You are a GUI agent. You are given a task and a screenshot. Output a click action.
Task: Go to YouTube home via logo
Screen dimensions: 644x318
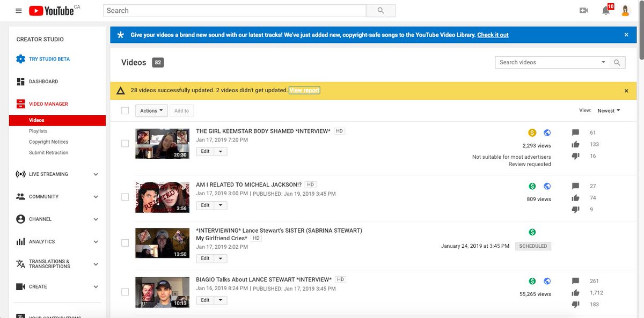click(x=51, y=11)
